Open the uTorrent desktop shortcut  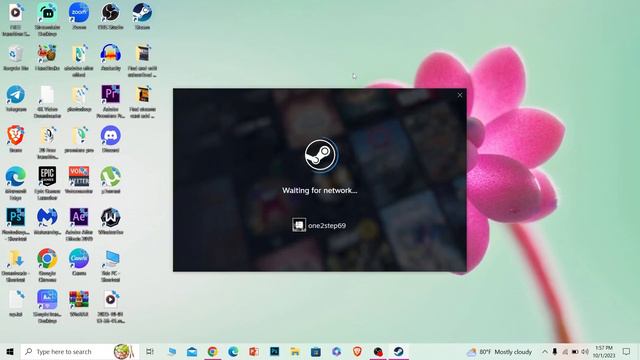tap(110, 180)
